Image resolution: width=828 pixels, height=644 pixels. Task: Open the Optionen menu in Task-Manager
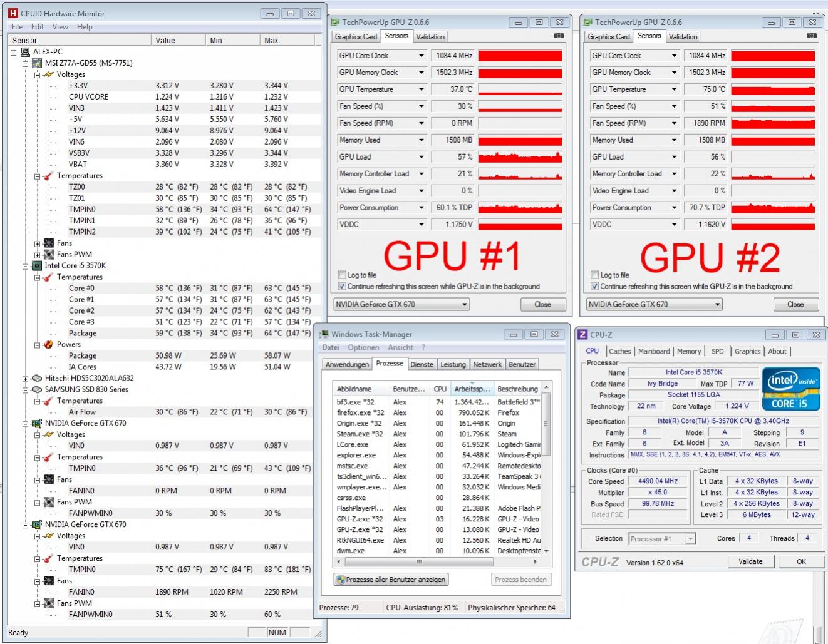click(363, 347)
